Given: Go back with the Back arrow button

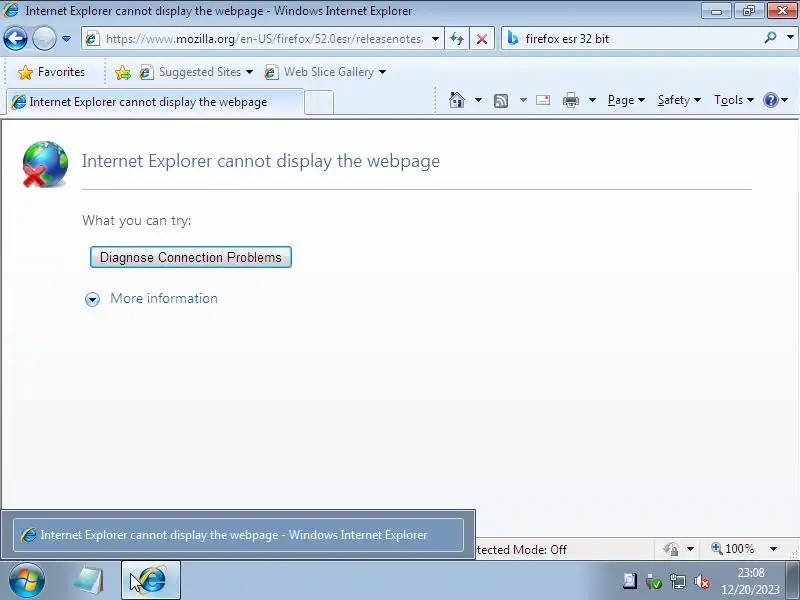Looking at the screenshot, I should click(15, 38).
